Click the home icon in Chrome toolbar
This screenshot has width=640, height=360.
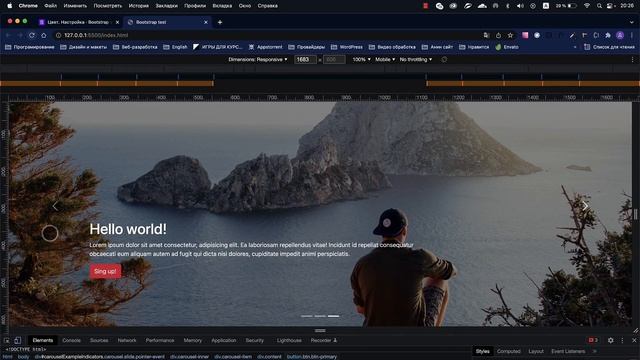44,36
